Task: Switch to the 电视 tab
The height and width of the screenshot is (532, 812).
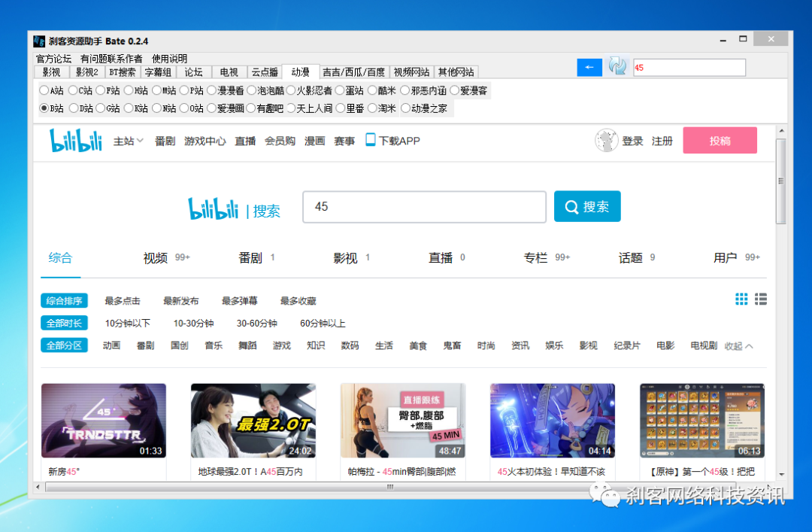Action: (x=229, y=72)
